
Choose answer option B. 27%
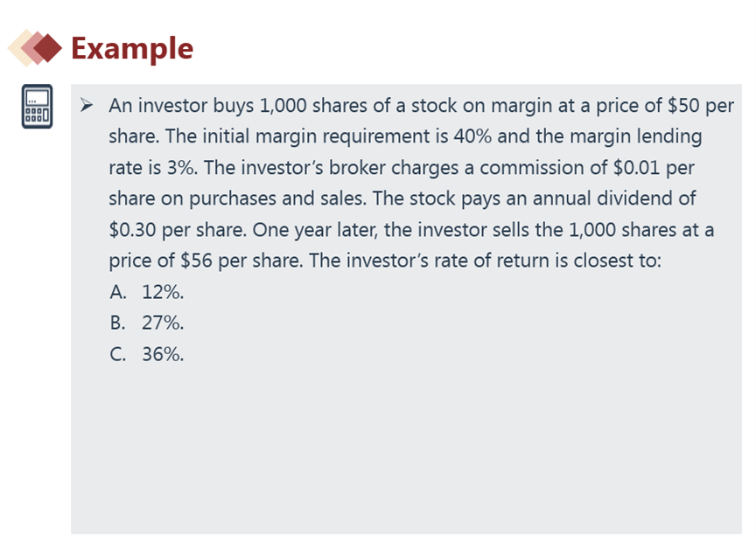coord(147,324)
